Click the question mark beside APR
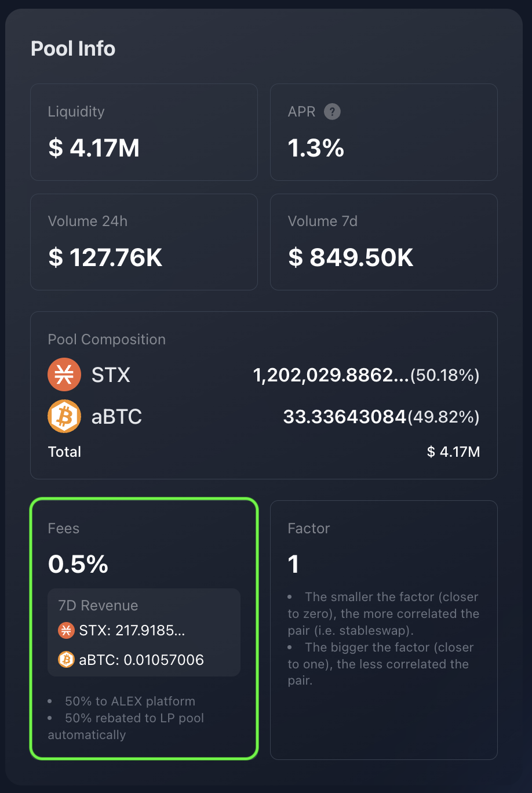Image resolution: width=532 pixels, height=793 pixels. tap(331, 112)
